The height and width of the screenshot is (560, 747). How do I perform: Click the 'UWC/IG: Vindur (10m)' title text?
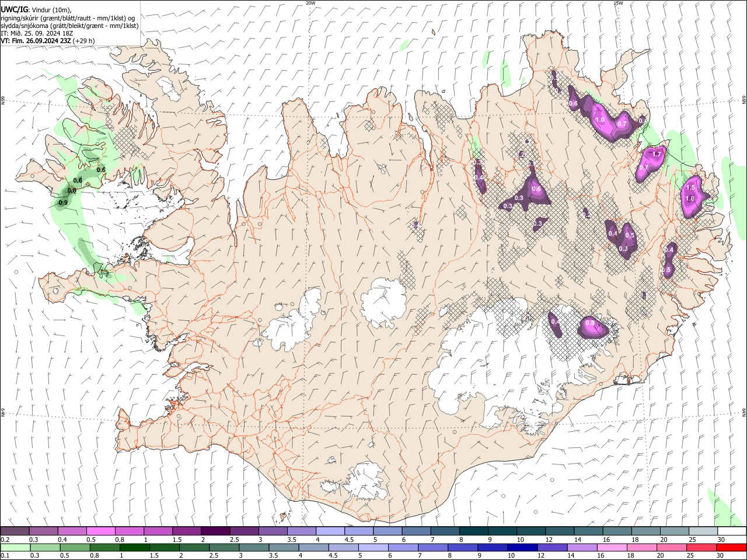pos(36,10)
